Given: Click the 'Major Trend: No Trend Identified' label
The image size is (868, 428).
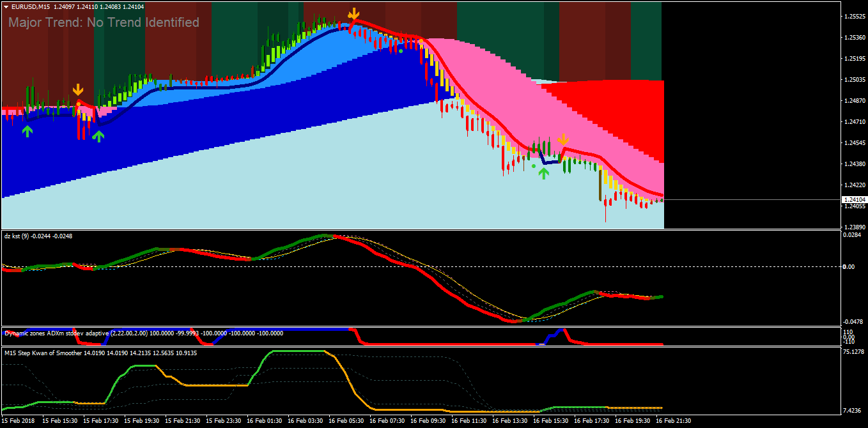Looking at the screenshot, I should [104, 22].
